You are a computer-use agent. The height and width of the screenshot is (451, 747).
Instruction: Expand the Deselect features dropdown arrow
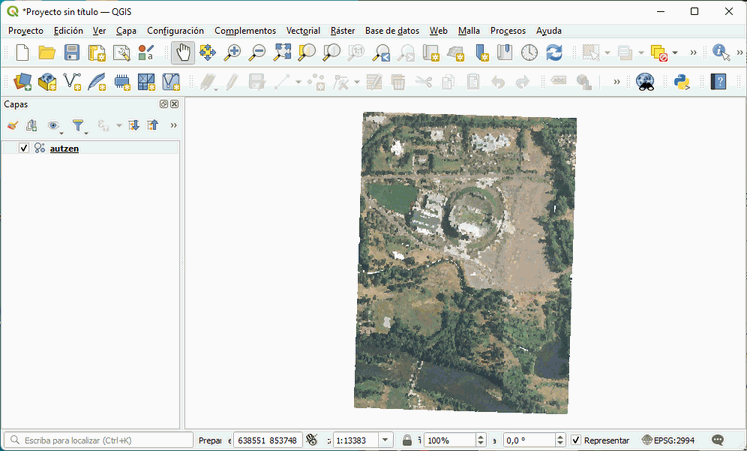pyautogui.click(x=675, y=52)
